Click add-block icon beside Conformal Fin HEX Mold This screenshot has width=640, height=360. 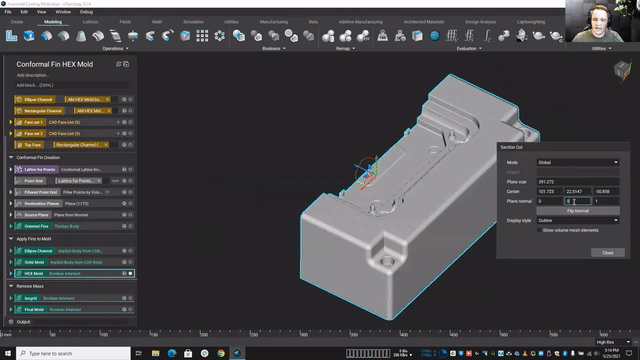tap(126, 64)
